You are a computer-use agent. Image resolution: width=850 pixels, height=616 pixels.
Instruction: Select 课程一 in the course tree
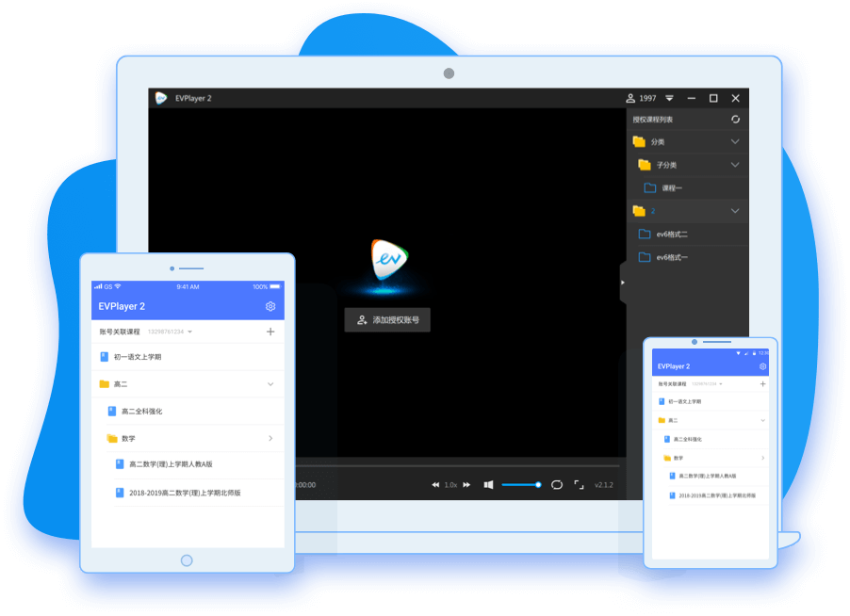tap(674, 186)
